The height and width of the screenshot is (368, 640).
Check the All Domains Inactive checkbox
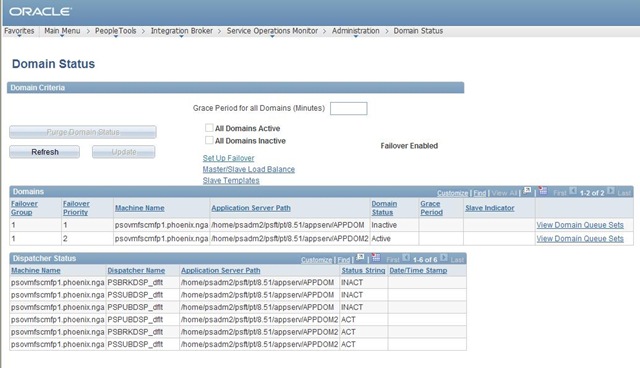209,140
